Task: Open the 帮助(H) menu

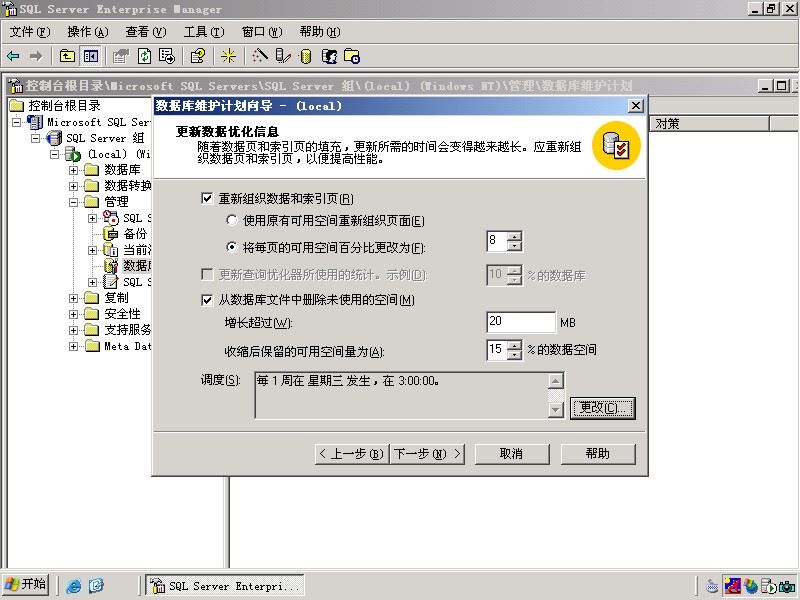Action: pos(320,32)
